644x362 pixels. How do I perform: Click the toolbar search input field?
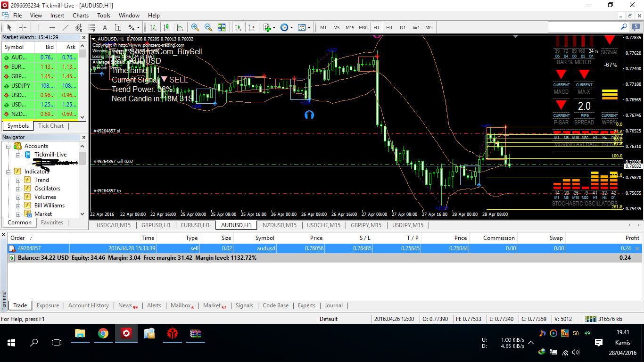coord(584,27)
